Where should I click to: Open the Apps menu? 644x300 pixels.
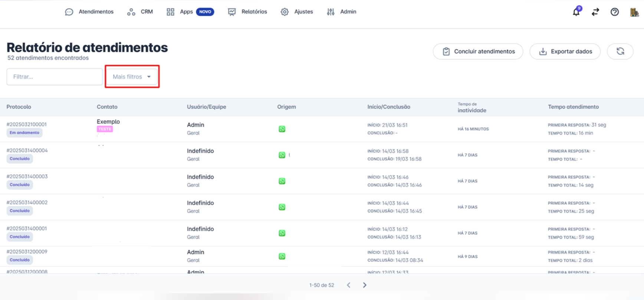[186, 12]
